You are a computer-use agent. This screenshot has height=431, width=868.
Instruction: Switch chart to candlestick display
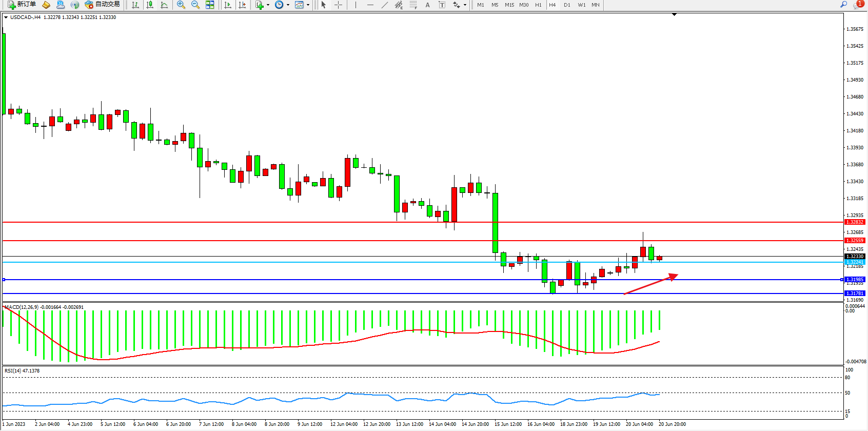[150, 5]
